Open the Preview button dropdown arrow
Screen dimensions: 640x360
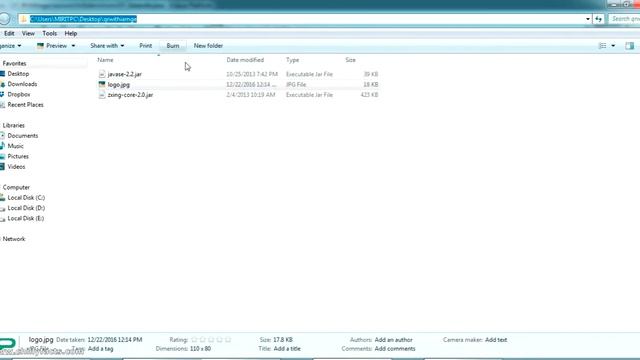pyautogui.click(x=73, y=46)
